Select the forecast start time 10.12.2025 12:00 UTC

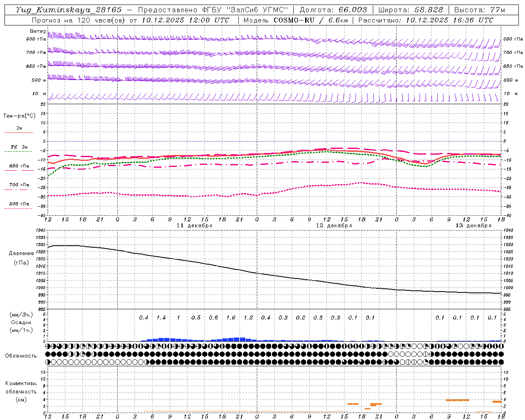click(x=185, y=20)
